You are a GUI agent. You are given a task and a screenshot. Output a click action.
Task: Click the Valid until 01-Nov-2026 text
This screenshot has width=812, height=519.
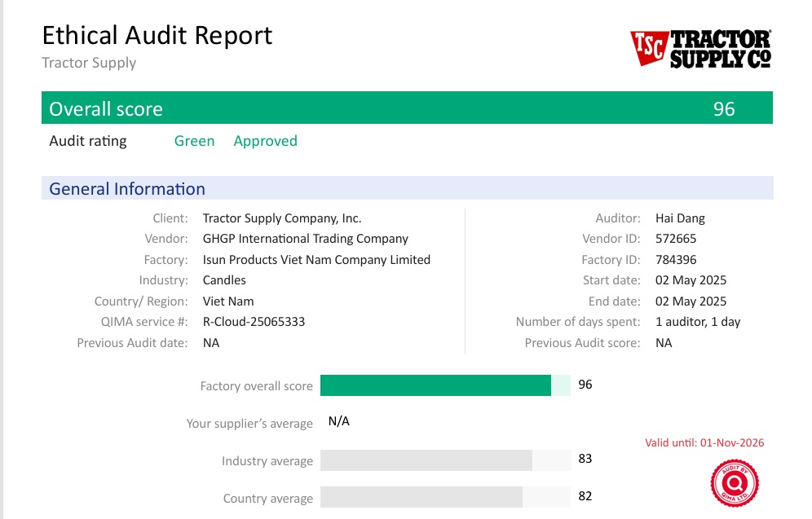(704, 443)
